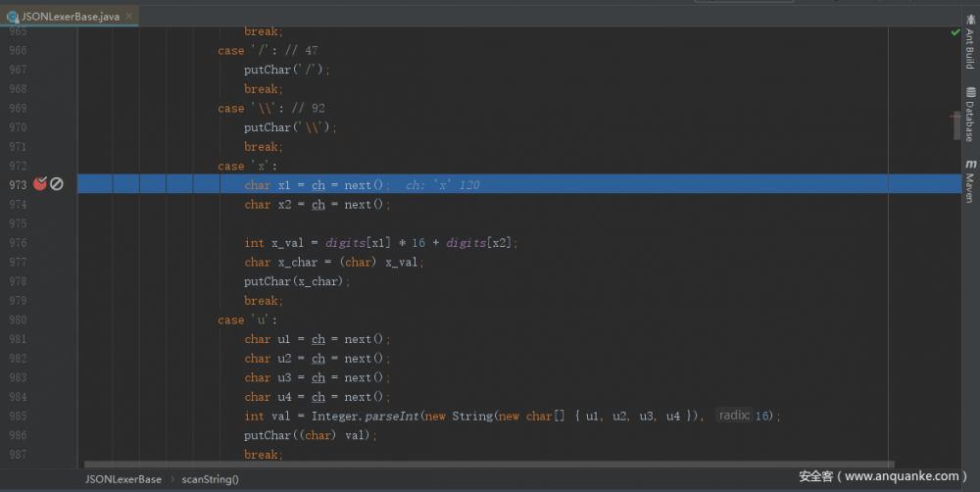Click 'putChar(x_char);' statement

(x=297, y=281)
